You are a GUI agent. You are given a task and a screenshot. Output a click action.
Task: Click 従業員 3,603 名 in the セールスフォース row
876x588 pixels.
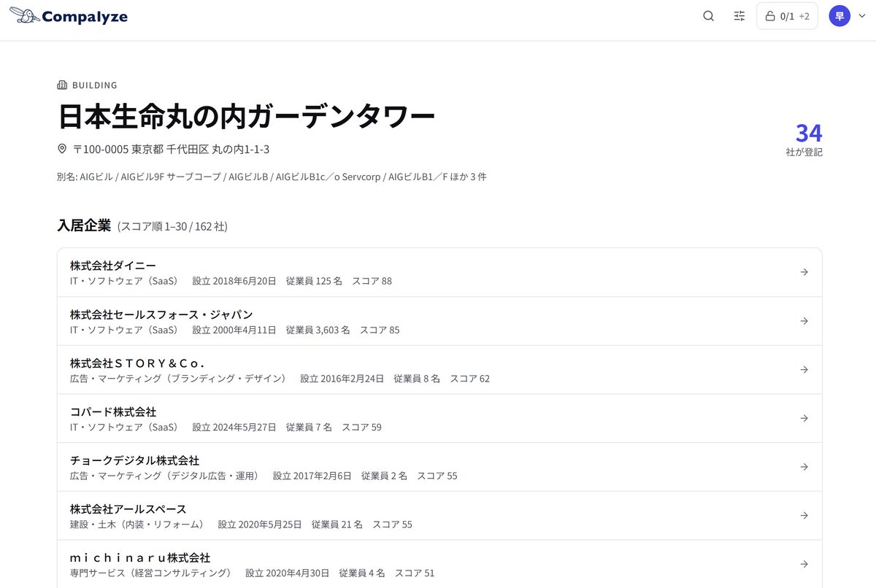coord(318,330)
